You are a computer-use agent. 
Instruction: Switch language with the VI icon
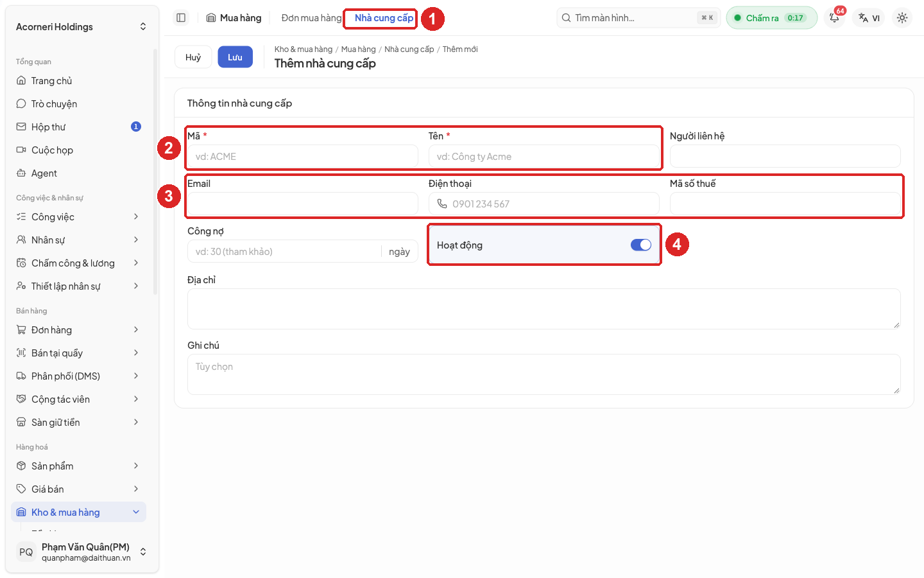click(869, 18)
